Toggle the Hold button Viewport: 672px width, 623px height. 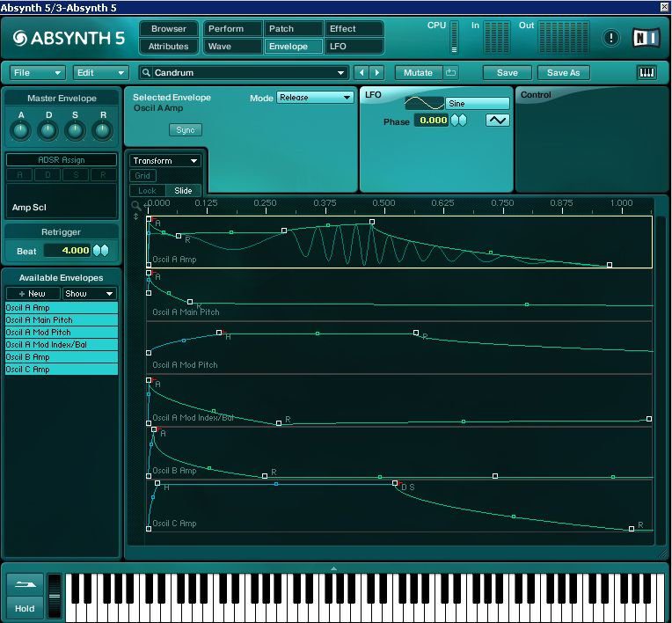click(x=25, y=608)
